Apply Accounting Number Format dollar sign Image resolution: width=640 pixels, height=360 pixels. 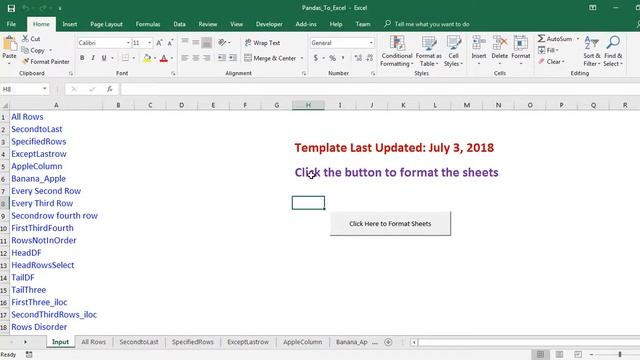(x=316, y=58)
